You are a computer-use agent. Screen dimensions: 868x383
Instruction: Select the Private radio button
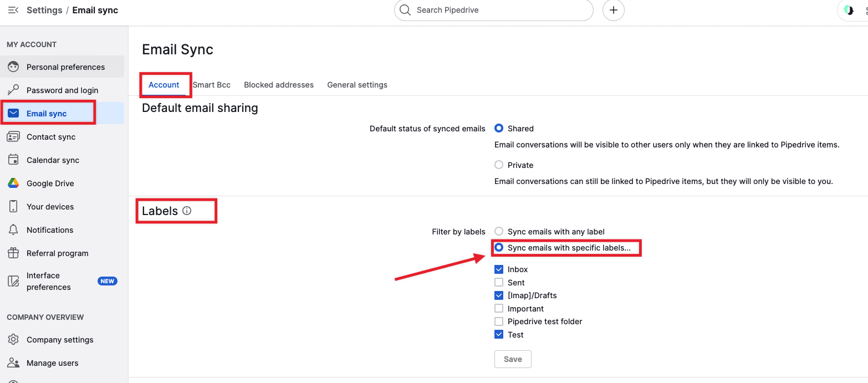click(499, 165)
